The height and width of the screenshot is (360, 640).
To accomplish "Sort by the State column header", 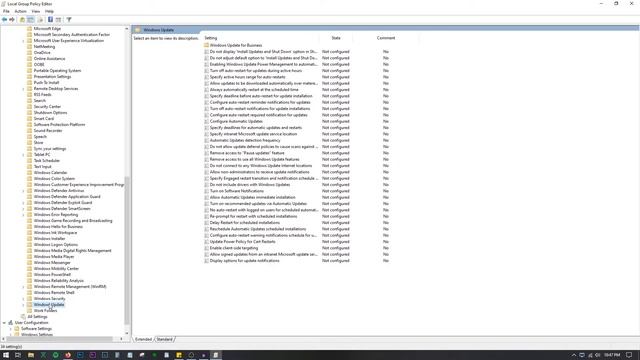I will pos(336,38).
